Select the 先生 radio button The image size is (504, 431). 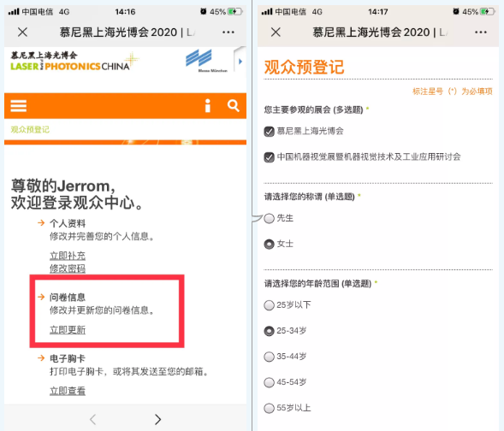(269, 218)
